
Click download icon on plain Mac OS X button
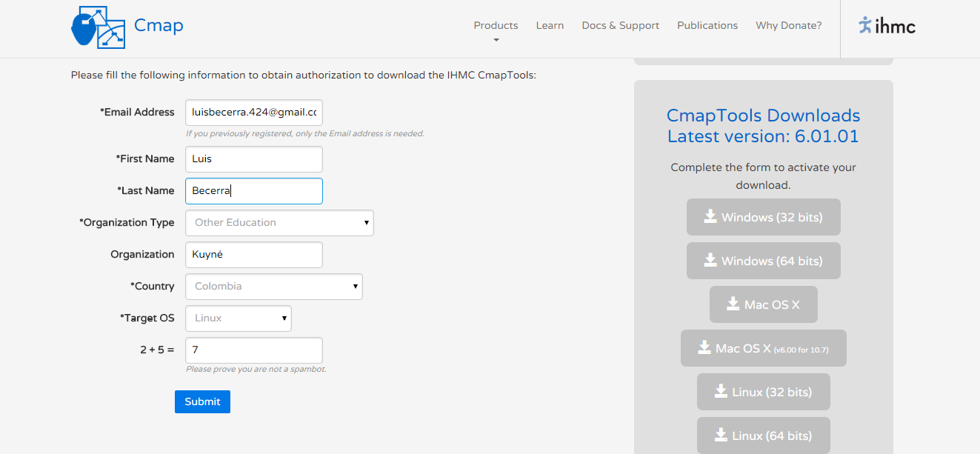733,304
